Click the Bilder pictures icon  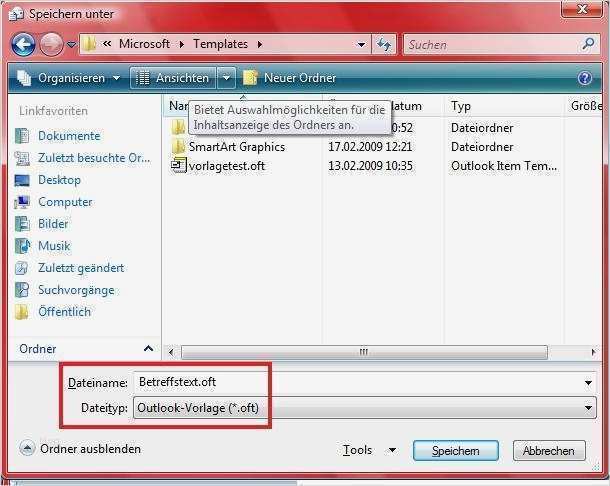tap(22, 224)
